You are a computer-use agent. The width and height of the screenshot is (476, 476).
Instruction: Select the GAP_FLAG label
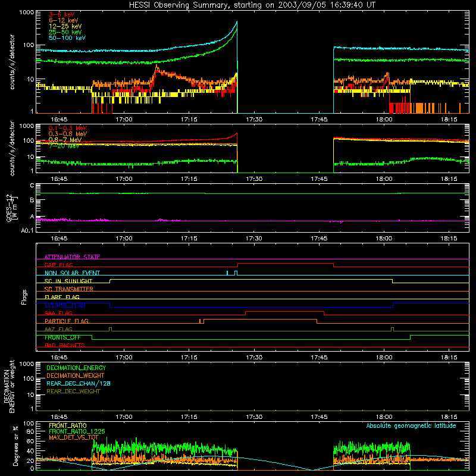coord(58,265)
